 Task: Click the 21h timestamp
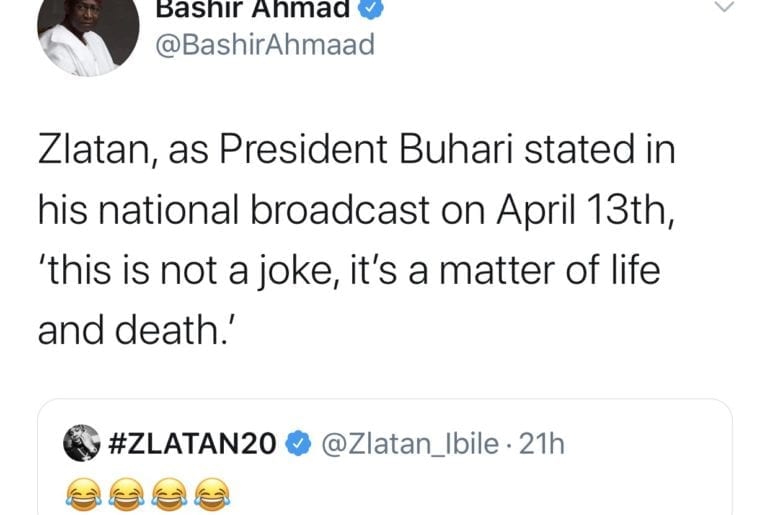coord(542,443)
